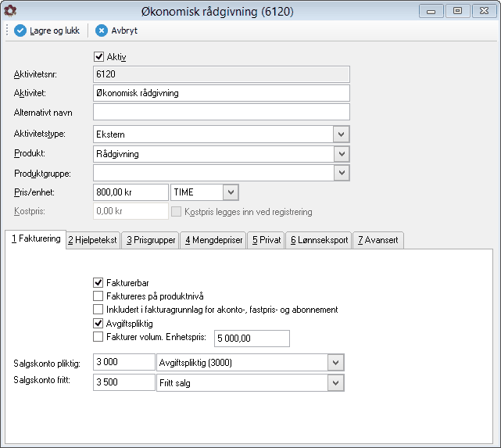Expand Salgskonto pliktig account dropdown

coord(335,363)
